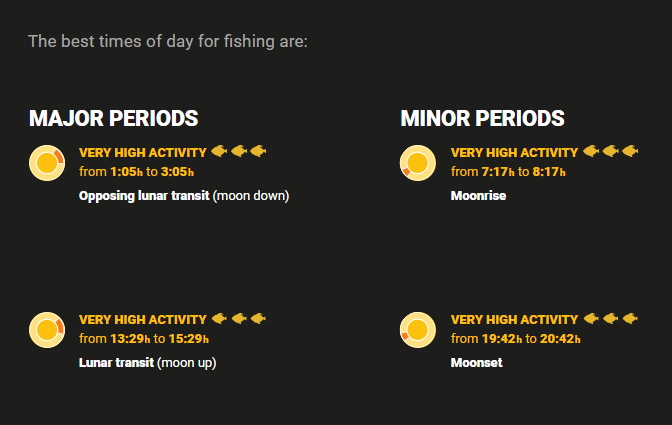Viewport: 672px width, 425px height.
Task: Click the 7:17h to 8:17h time range
Action: coord(508,171)
